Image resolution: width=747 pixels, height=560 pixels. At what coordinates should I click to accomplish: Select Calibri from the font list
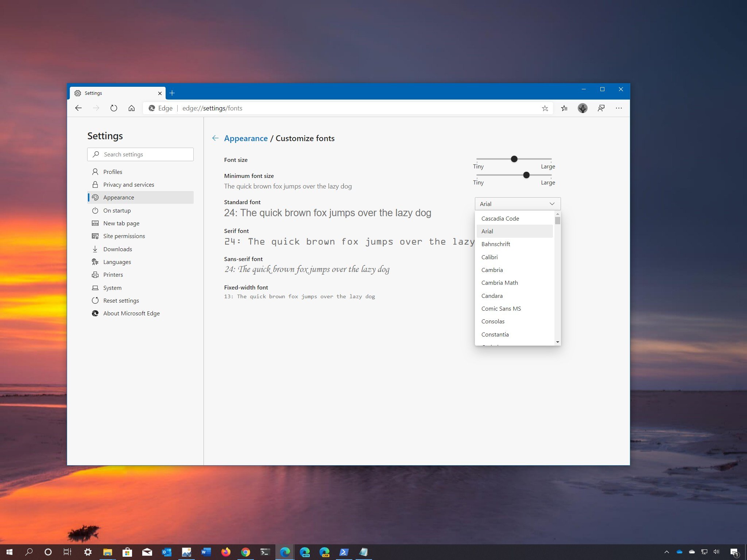click(489, 256)
